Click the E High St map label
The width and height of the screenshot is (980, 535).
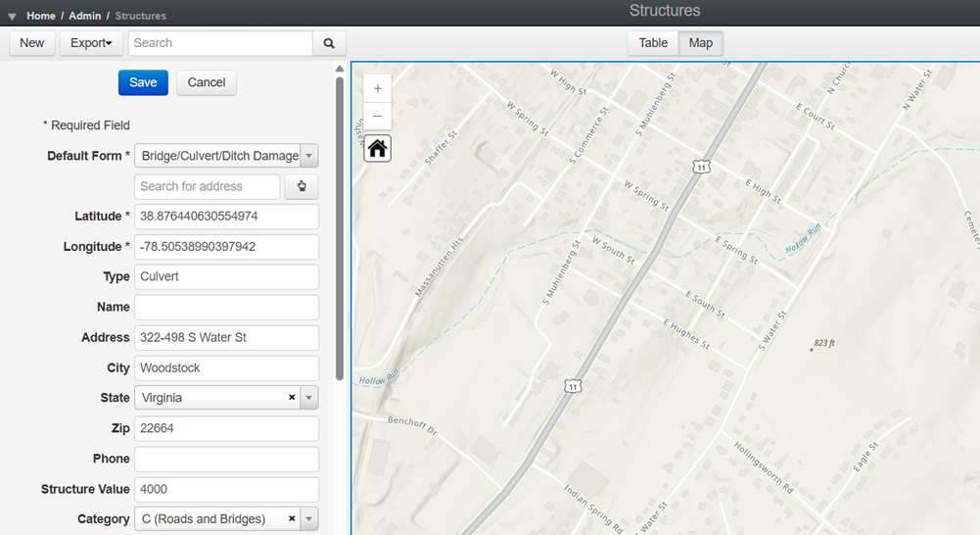click(763, 191)
